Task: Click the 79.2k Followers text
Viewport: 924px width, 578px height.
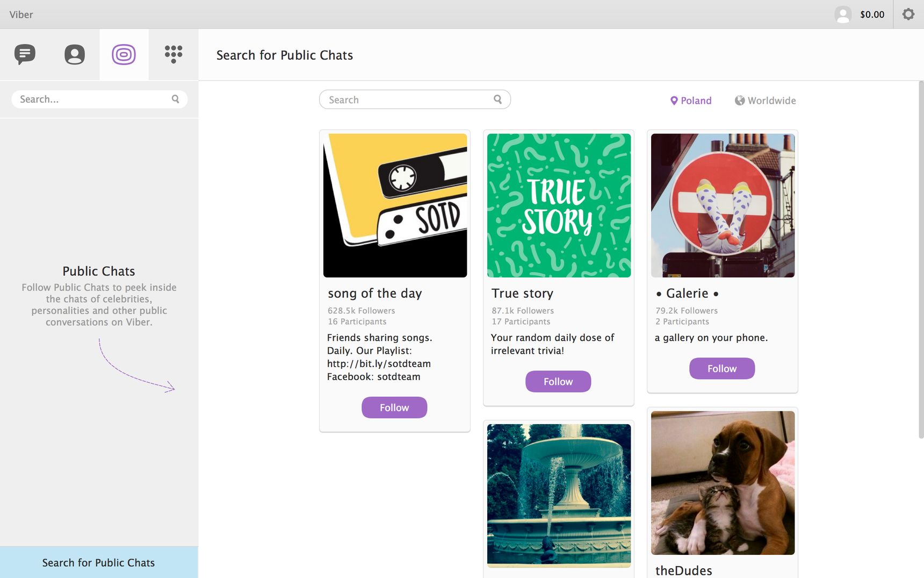Action: [687, 311]
